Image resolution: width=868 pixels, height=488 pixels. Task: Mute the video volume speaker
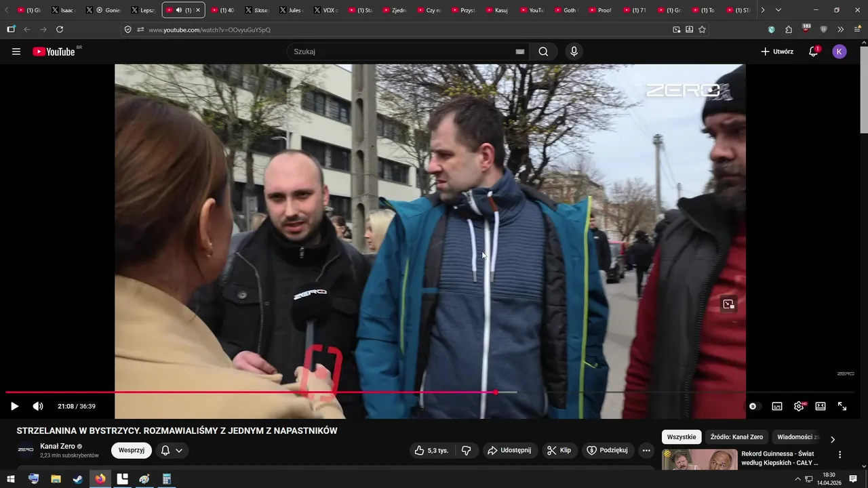pyautogui.click(x=38, y=406)
